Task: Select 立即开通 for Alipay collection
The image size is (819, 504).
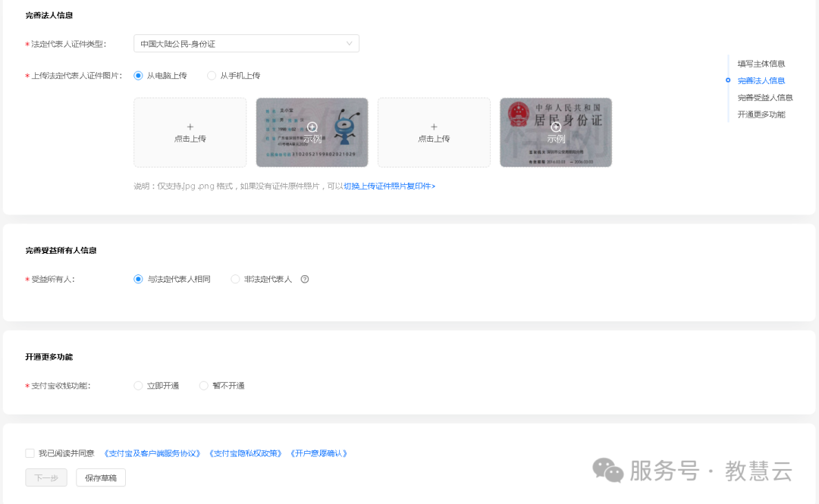Action: pyautogui.click(x=138, y=386)
